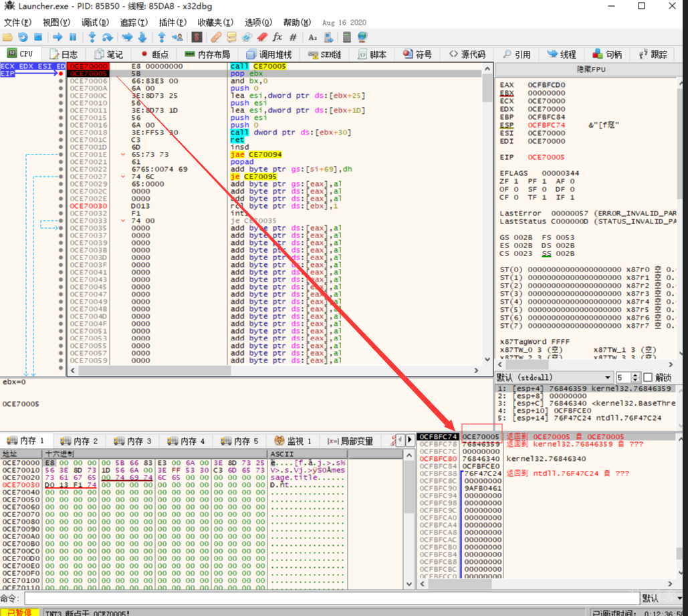
Task: Open the 默认 (stdcall) calling convention dropdown
Action: [x=554, y=377]
